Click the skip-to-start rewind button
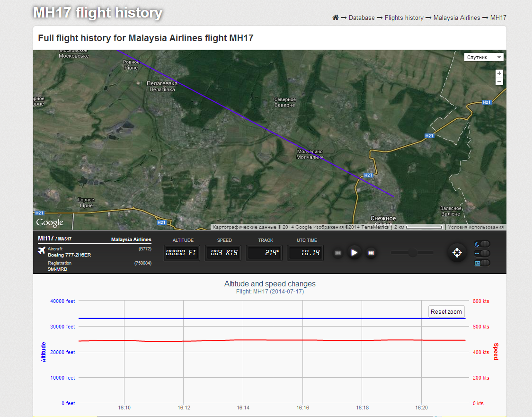This screenshot has height=417, width=532. click(338, 253)
